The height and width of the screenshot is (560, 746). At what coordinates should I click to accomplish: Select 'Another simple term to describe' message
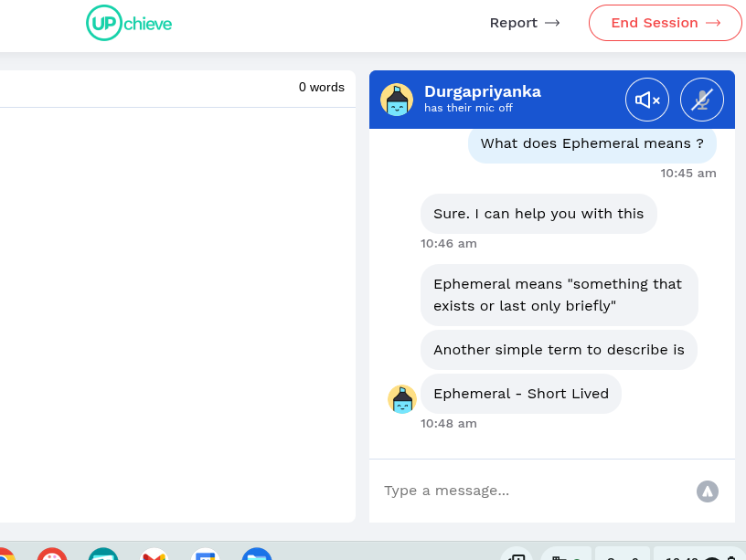(x=559, y=350)
